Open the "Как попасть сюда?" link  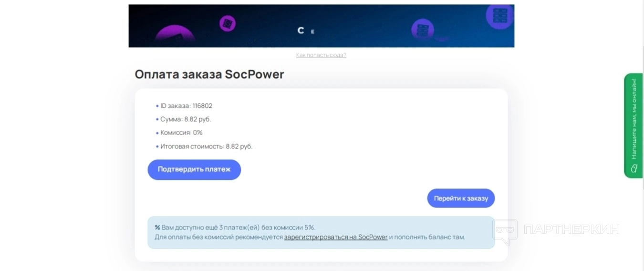click(x=321, y=55)
